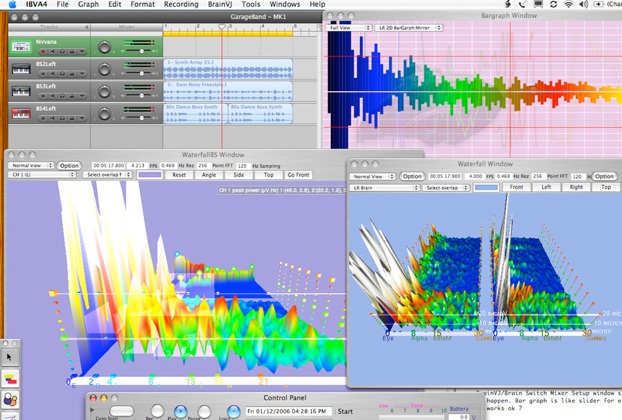Image resolution: width=622 pixels, height=420 pixels.
Task: Click the sync status icon in the menu bar
Action: click(x=553, y=4)
